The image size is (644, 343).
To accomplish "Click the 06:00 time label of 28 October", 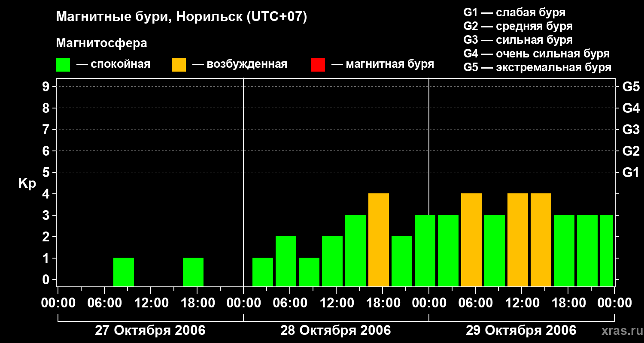I will (x=289, y=303).
